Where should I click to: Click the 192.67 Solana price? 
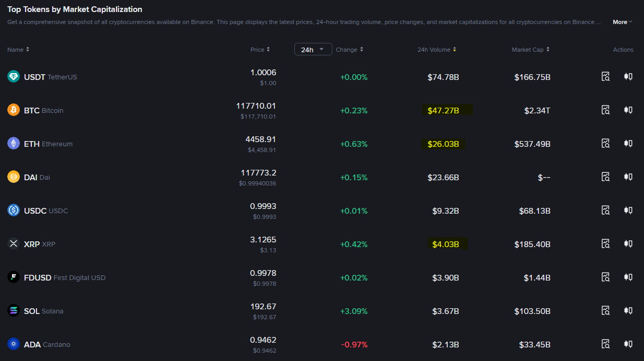pos(264,306)
